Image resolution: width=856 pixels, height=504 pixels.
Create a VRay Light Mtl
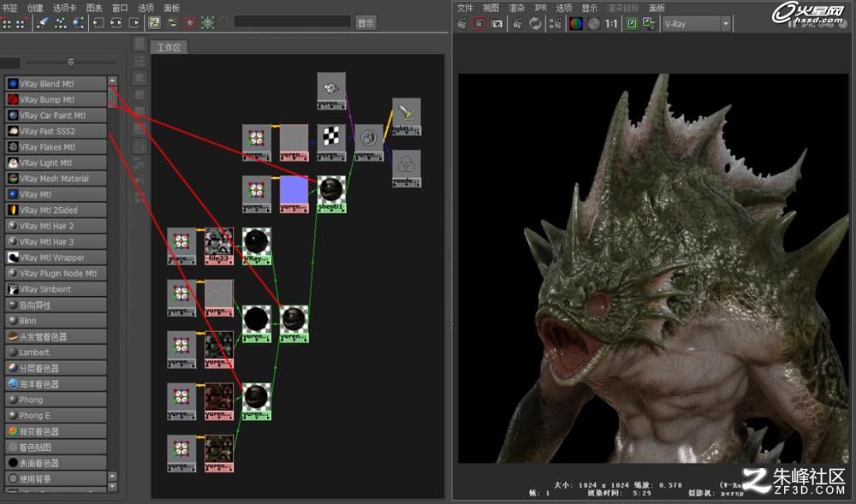pos(56,163)
